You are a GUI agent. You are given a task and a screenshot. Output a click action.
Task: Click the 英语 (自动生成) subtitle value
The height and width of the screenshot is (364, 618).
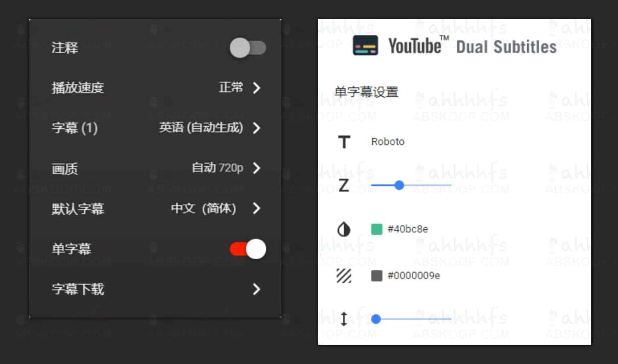(x=201, y=127)
